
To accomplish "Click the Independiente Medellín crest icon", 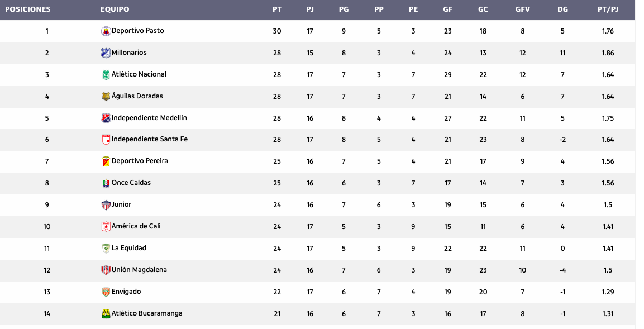I will (106, 118).
